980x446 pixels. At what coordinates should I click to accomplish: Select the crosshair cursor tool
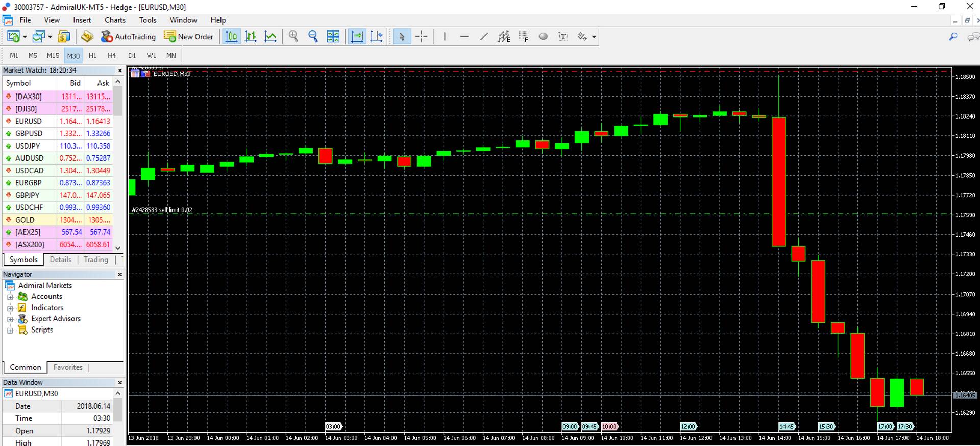click(422, 37)
